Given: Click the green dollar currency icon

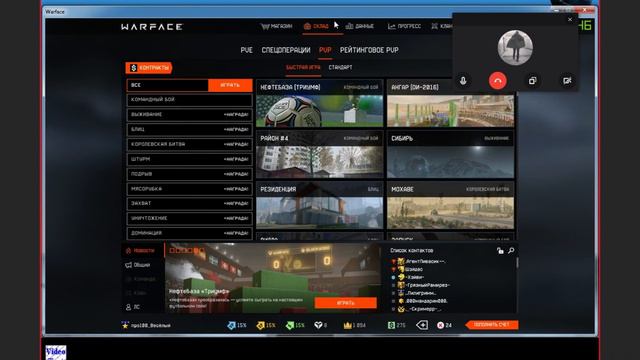Looking at the screenshot, I should (391, 325).
